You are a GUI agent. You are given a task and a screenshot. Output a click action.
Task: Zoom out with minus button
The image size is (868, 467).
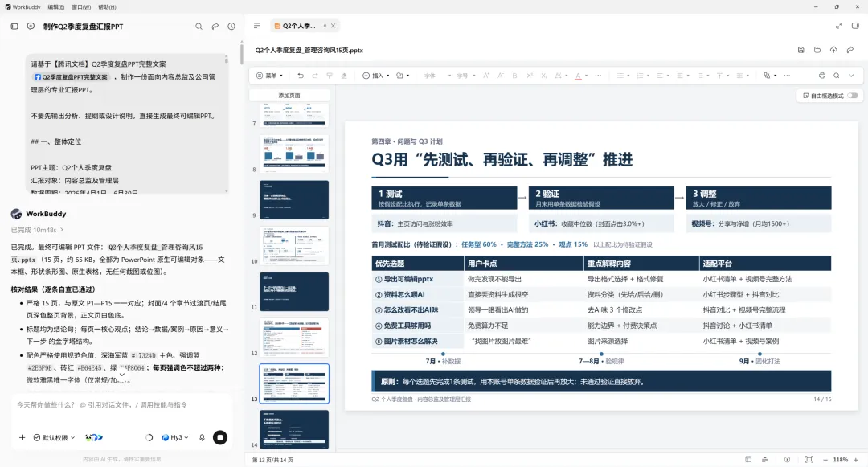click(825, 460)
